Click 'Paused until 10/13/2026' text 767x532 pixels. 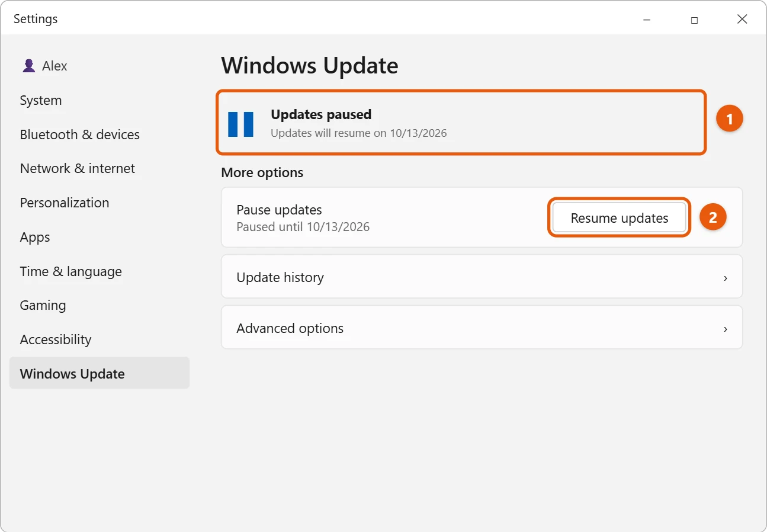pos(303,227)
